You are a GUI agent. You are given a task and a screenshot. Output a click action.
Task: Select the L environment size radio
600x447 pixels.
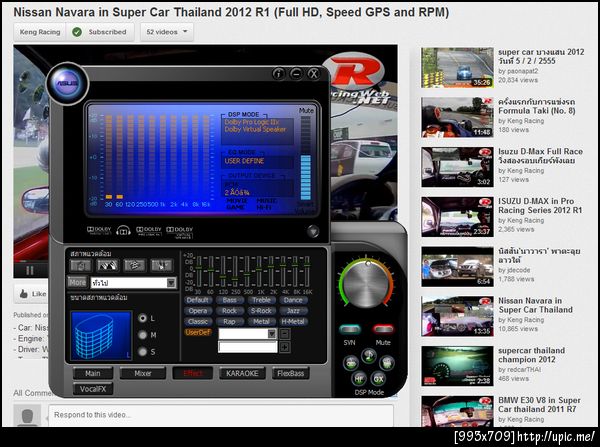point(143,318)
